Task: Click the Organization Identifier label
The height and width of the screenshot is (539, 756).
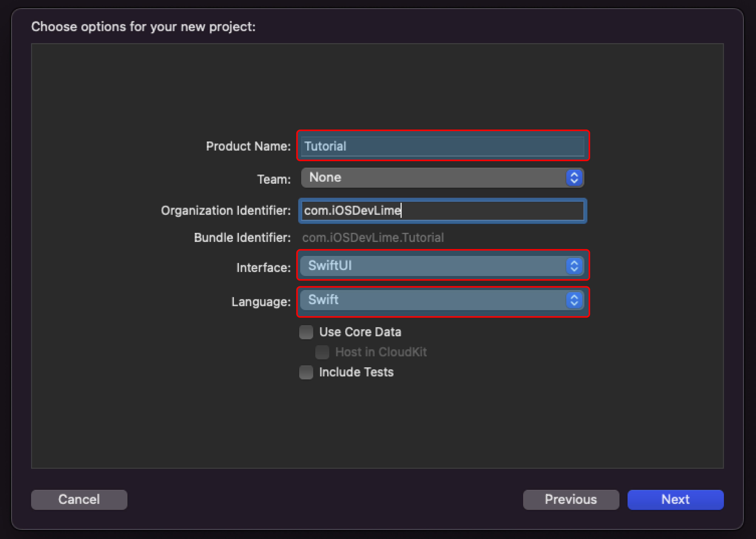Action: click(x=226, y=211)
